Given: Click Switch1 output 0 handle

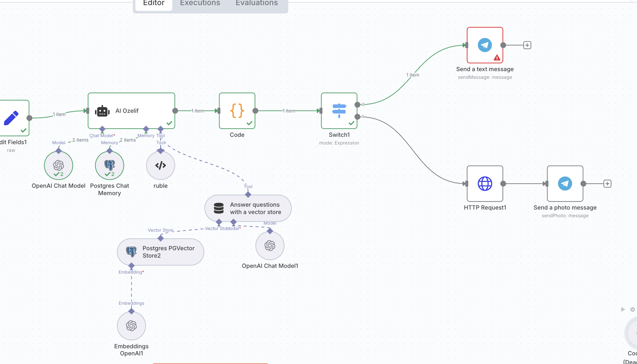Looking at the screenshot, I should tap(357, 105).
